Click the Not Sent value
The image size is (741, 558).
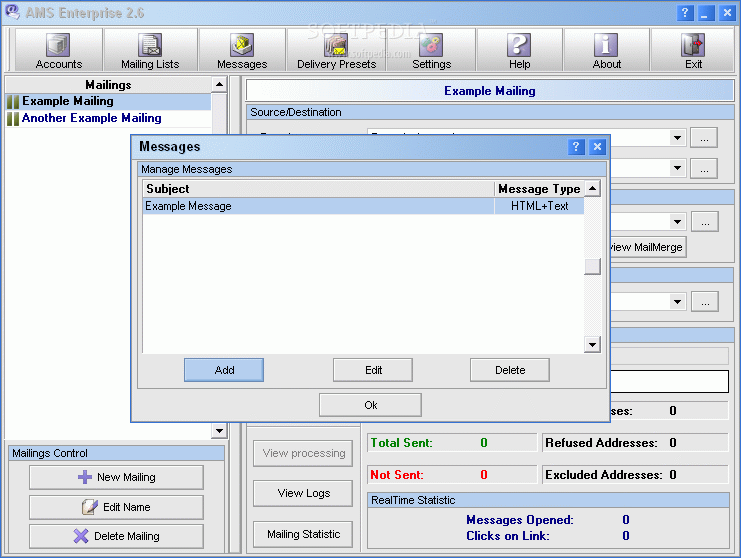(x=484, y=475)
